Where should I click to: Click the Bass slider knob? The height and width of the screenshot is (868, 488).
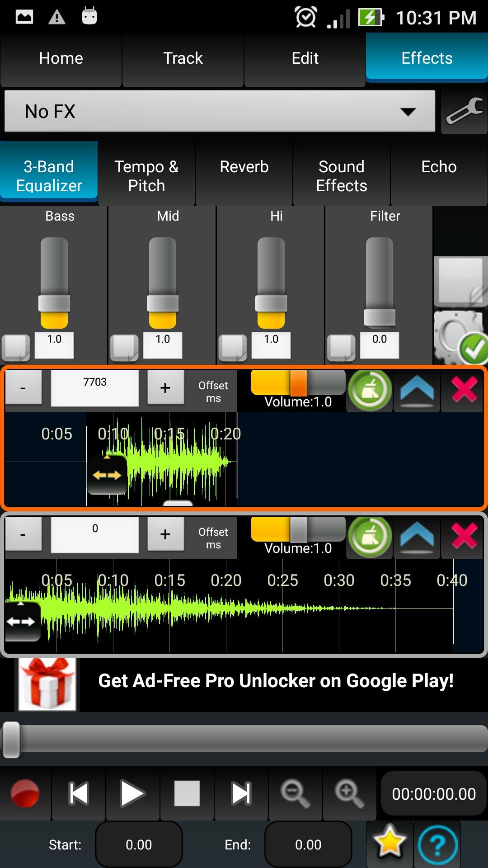(x=54, y=303)
